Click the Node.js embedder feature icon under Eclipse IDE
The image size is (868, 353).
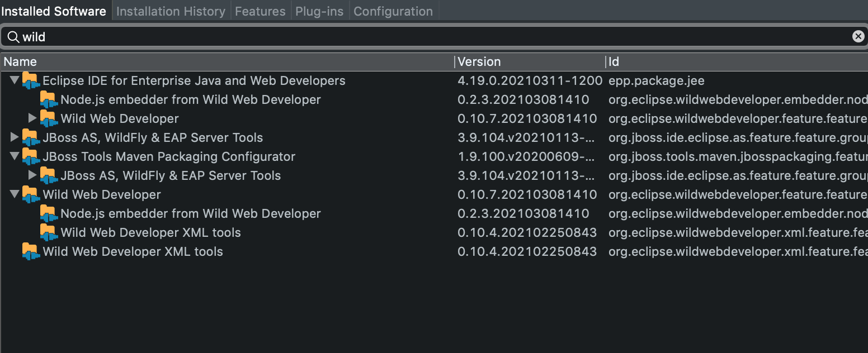(49, 99)
